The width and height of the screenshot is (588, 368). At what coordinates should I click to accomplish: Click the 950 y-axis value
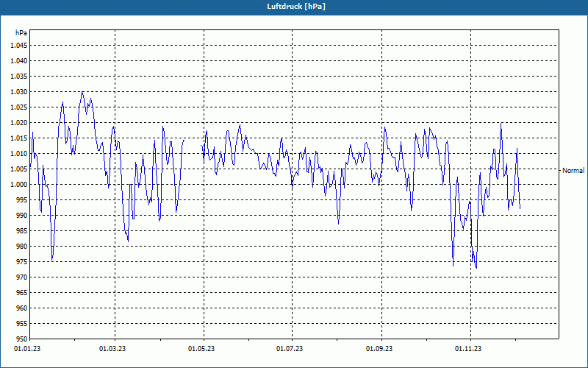tap(22, 339)
